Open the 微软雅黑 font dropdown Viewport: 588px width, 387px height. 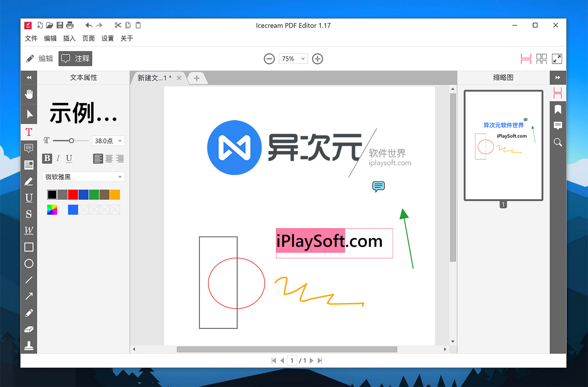click(83, 177)
